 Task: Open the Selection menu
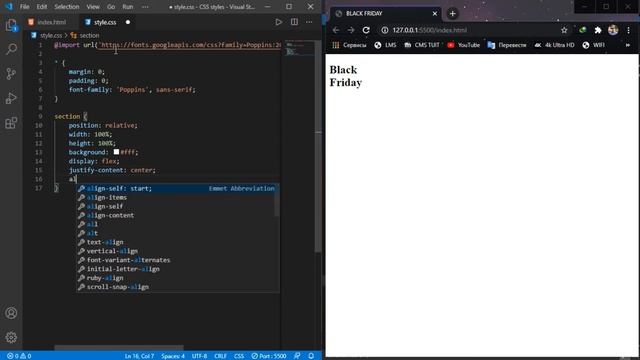[67, 7]
